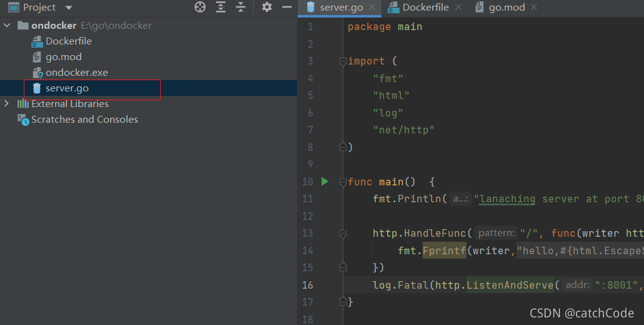
Task: Close the Dockerfile tab
Action: [x=458, y=7]
